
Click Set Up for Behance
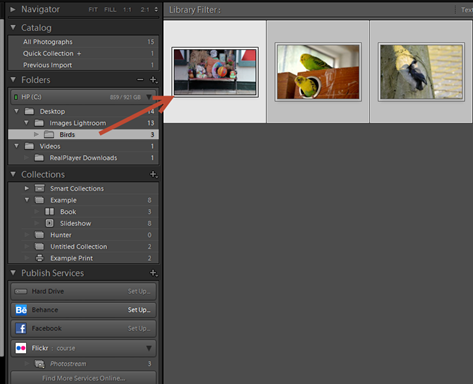[139, 310]
